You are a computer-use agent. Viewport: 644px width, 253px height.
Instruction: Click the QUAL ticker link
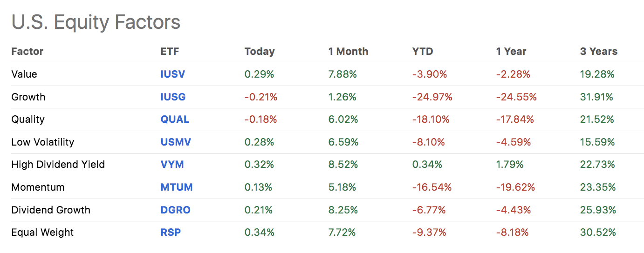(175, 120)
